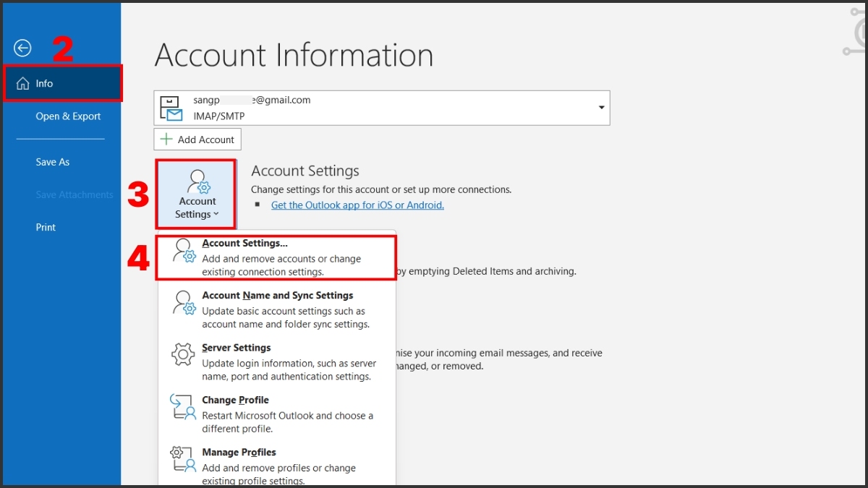868x488 pixels.
Task: Click the Server Settings gear icon
Action: pos(183,355)
